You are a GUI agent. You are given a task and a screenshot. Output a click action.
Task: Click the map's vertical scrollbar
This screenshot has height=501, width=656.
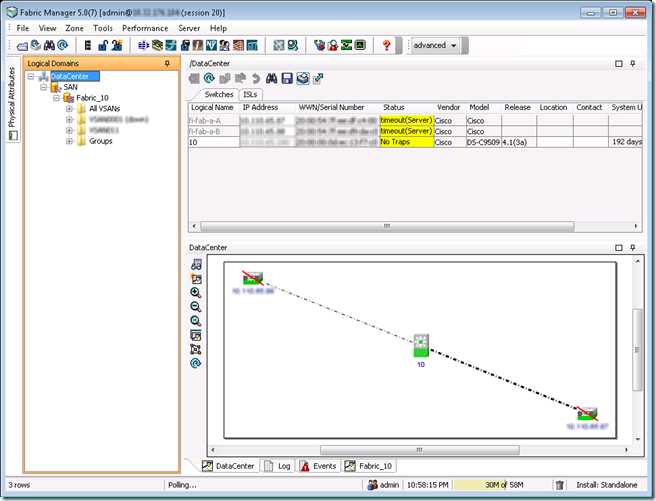pyautogui.click(x=637, y=350)
